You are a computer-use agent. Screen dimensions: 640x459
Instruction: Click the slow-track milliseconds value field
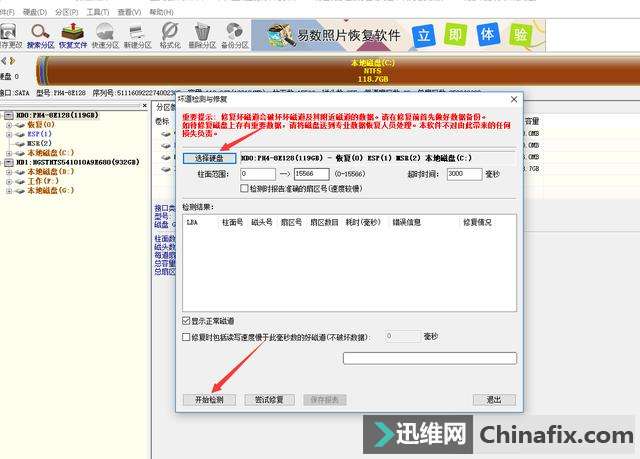pyautogui.click(x=402, y=337)
